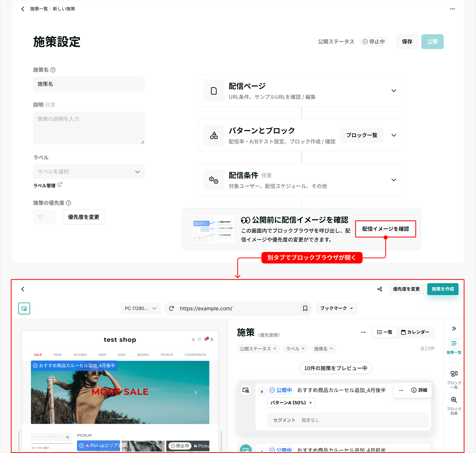Click the 保存 button
Image resolution: width=476 pixels, height=453 pixels.
[x=407, y=42]
